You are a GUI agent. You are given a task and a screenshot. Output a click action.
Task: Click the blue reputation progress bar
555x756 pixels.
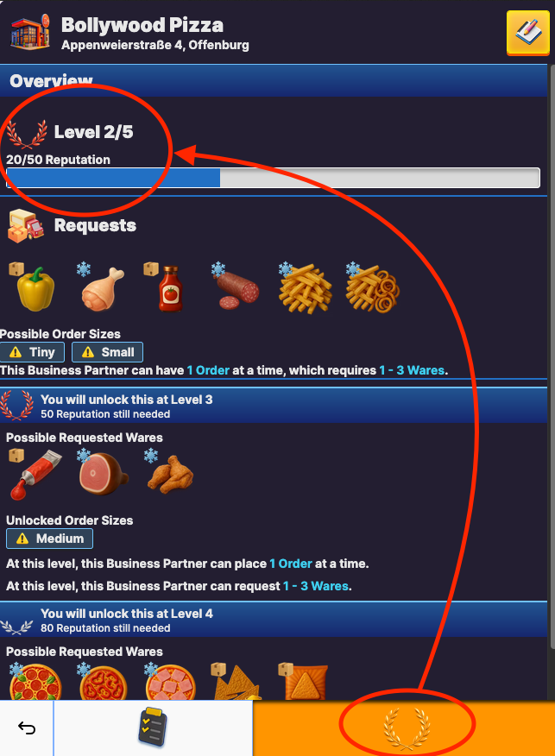273,178
